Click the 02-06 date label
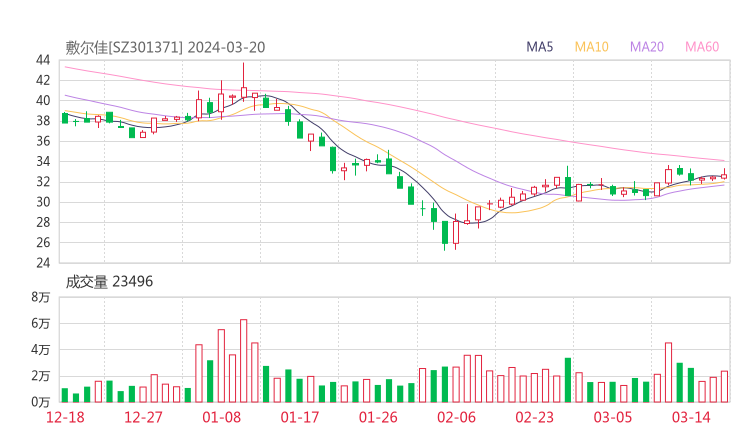 (x=456, y=417)
